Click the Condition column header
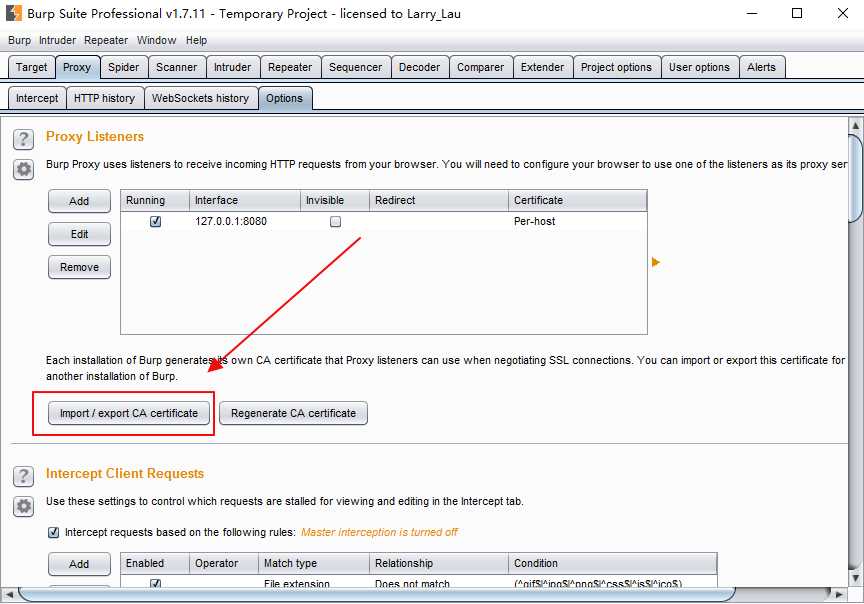 612,563
